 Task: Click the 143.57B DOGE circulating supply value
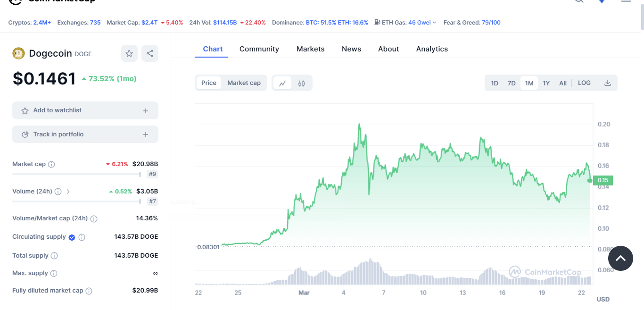pos(136,237)
